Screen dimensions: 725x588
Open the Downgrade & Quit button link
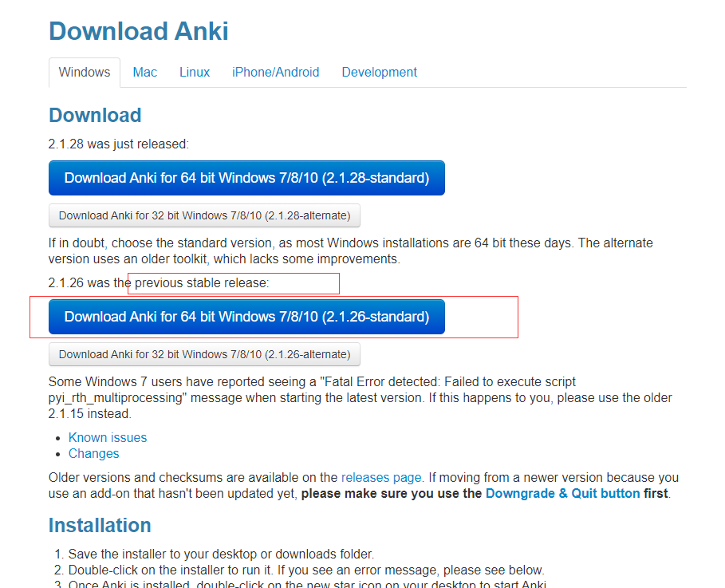(x=563, y=493)
